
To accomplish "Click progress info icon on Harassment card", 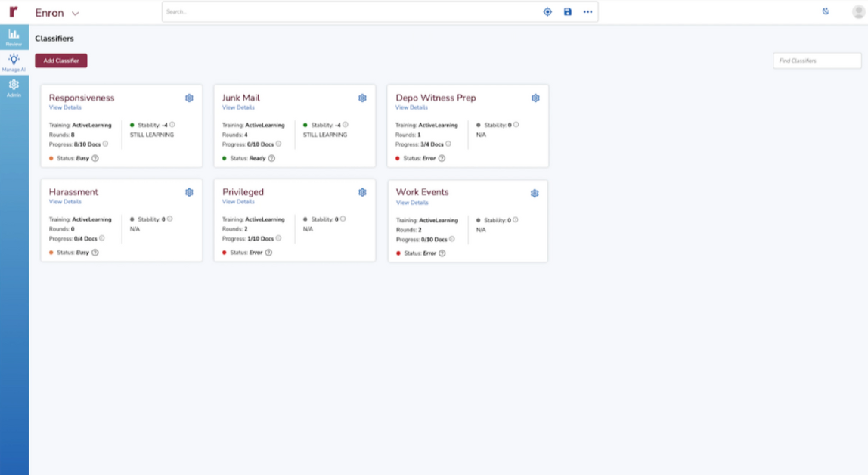I will pyautogui.click(x=102, y=238).
